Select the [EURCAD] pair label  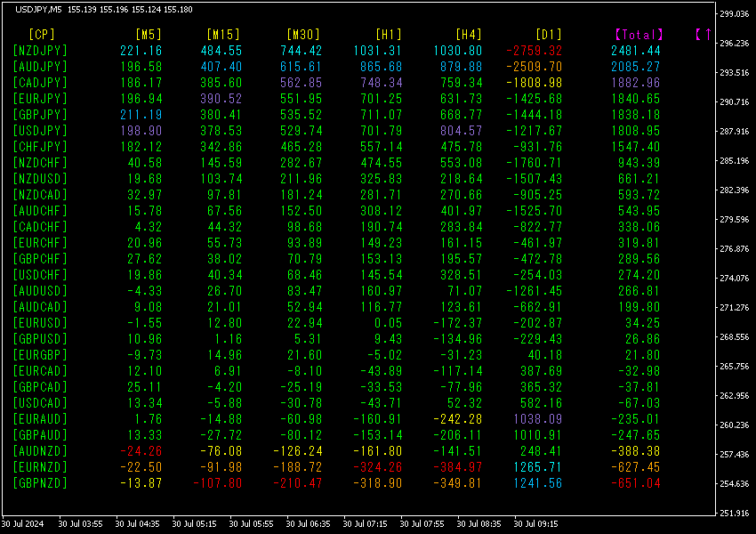coord(40,371)
